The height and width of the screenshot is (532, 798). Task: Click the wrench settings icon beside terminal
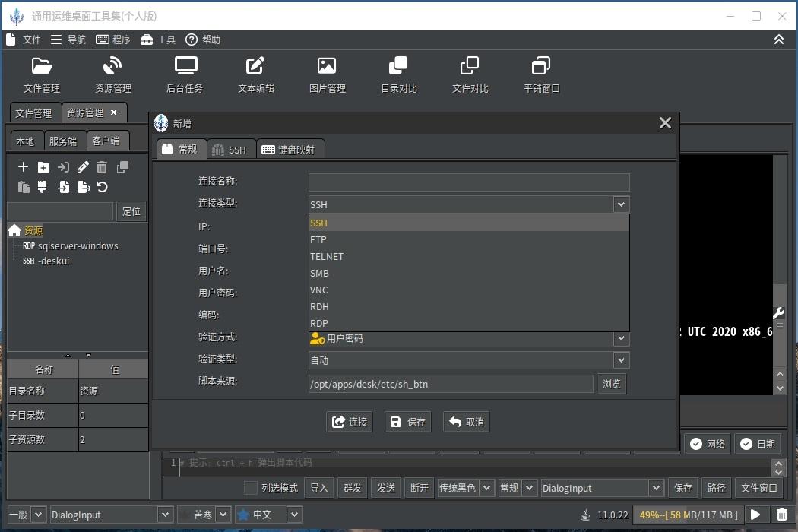[x=779, y=312]
